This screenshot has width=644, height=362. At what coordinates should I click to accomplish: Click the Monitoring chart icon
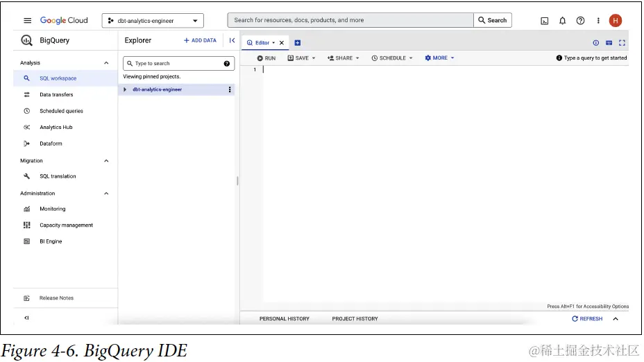26,209
